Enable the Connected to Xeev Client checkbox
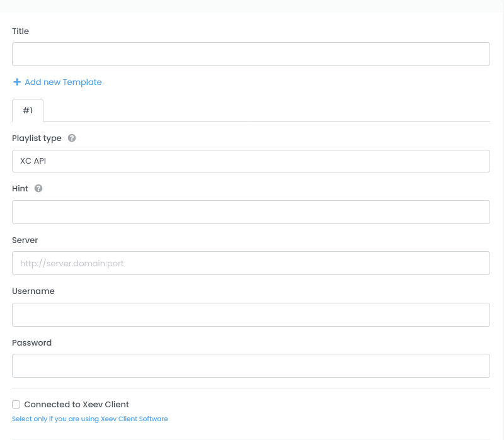 16,404
